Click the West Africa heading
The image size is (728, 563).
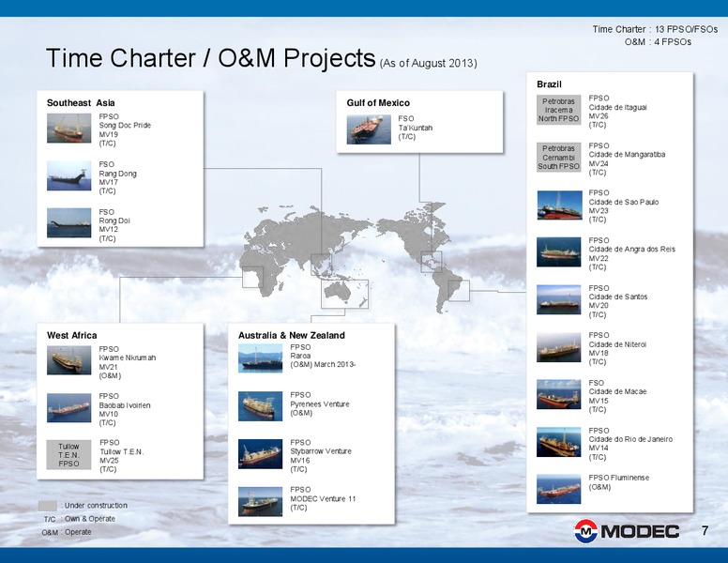click(x=72, y=335)
